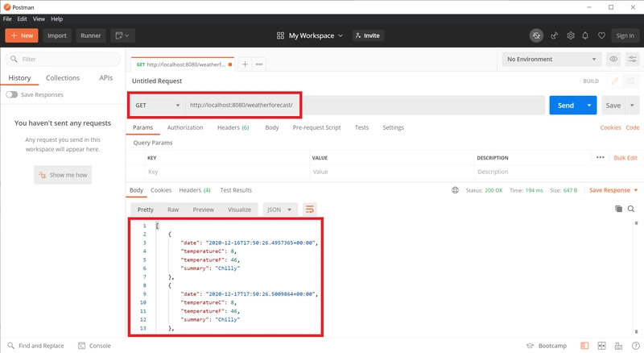Open the capture requests satellite icon
The image size is (644, 353).
coord(554,35)
